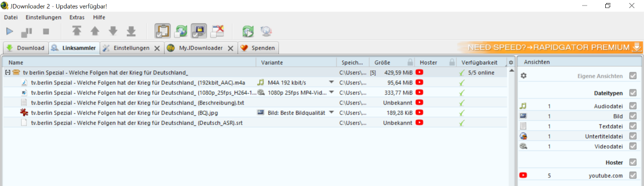644x186 pixels.
Task: Collapse the tv berlin Spezial package
Action: click(x=8, y=72)
